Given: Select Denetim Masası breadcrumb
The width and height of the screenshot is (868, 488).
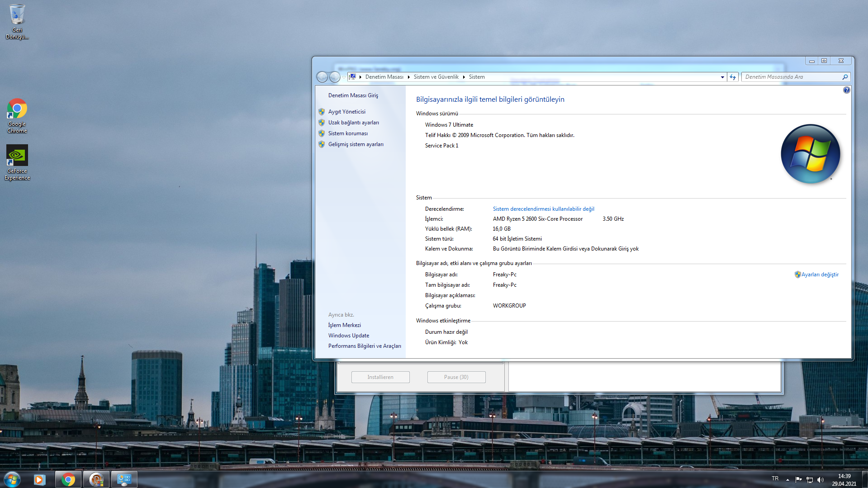Looking at the screenshot, I should click(x=384, y=77).
